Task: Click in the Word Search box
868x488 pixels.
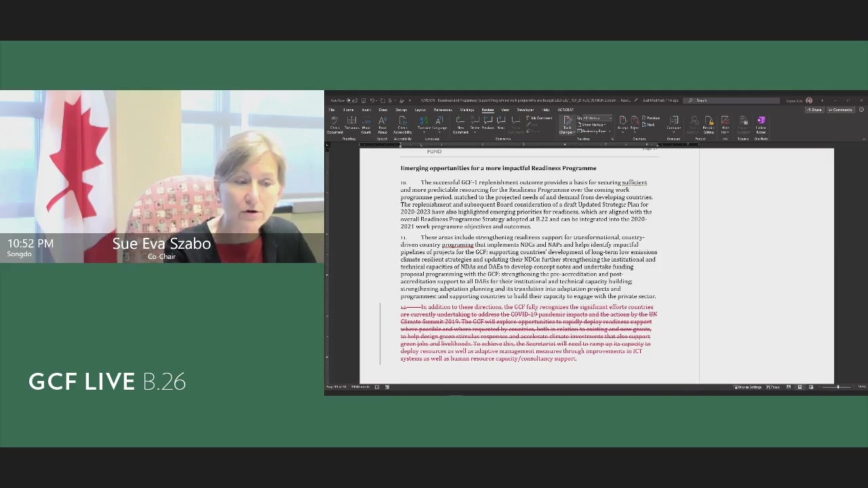Action: point(731,100)
